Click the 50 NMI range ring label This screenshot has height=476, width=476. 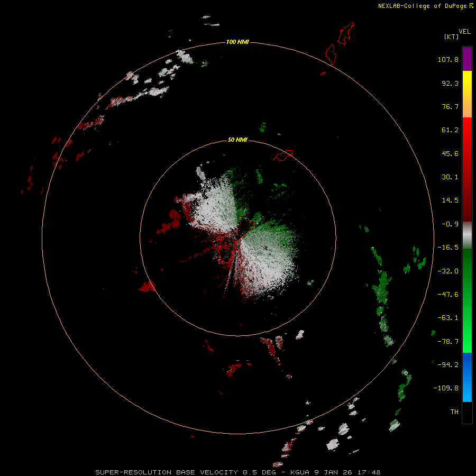[x=237, y=140]
